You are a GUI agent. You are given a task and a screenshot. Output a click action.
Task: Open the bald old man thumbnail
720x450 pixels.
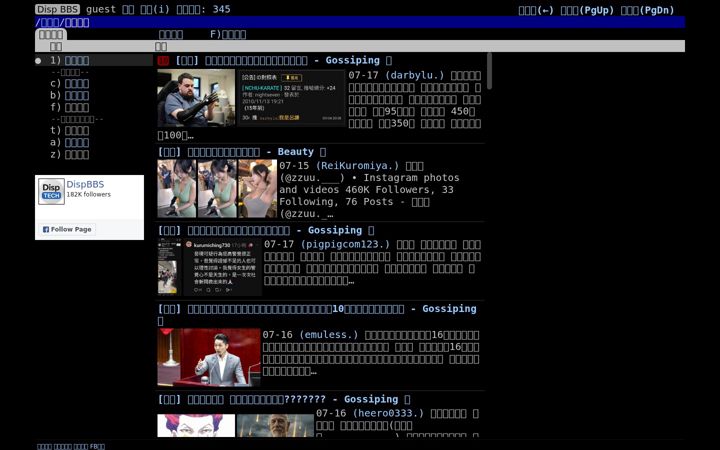pos(276,425)
